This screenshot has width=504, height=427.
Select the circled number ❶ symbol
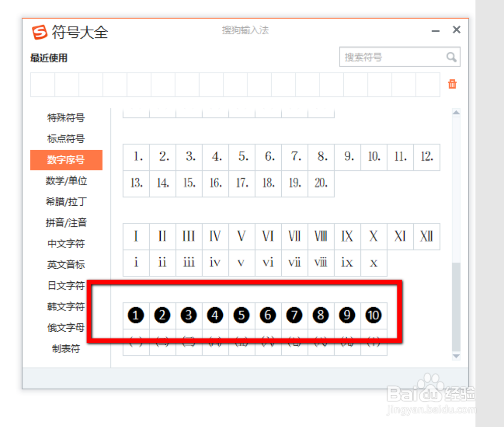tap(135, 315)
